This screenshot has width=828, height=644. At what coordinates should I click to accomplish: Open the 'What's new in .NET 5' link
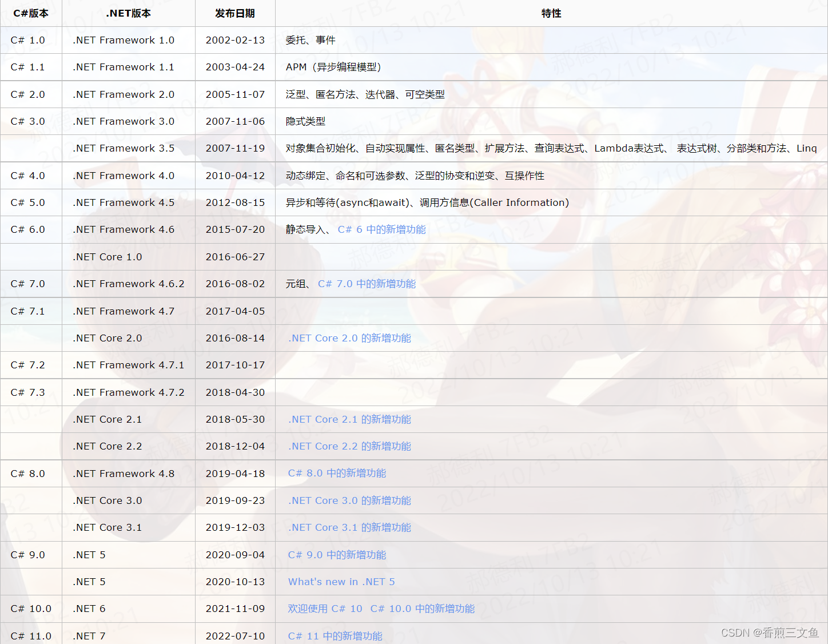click(x=341, y=582)
